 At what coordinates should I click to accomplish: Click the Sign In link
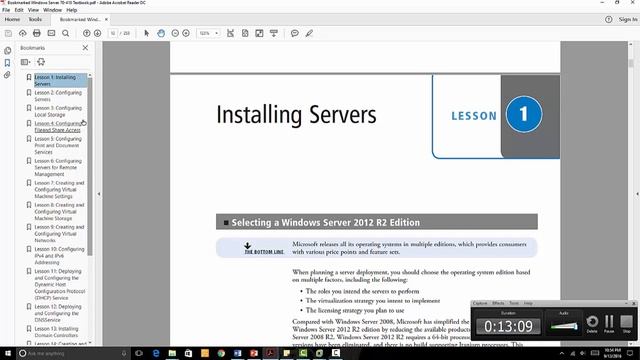[x=628, y=19]
